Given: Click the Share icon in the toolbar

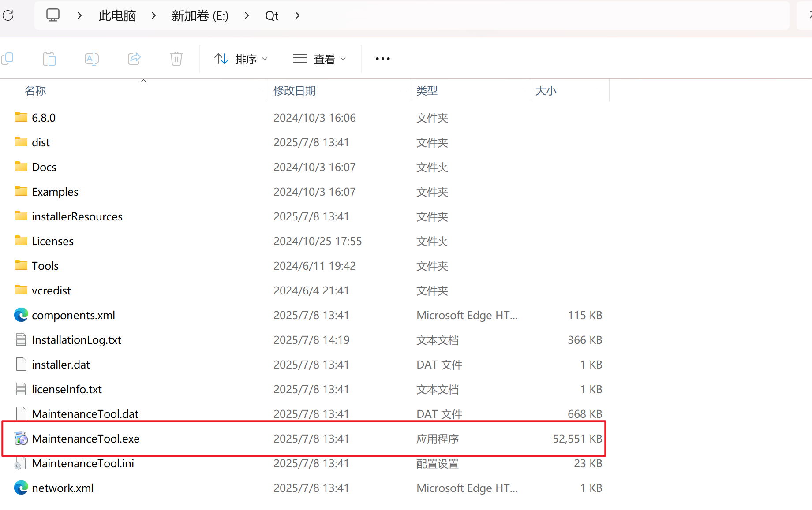Looking at the screenshot, I should pyautogui.click(x=134, y=58).
